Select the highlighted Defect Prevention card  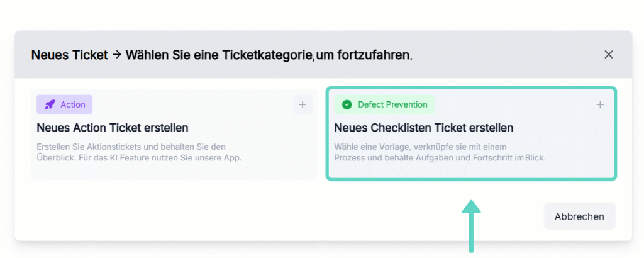471,133
